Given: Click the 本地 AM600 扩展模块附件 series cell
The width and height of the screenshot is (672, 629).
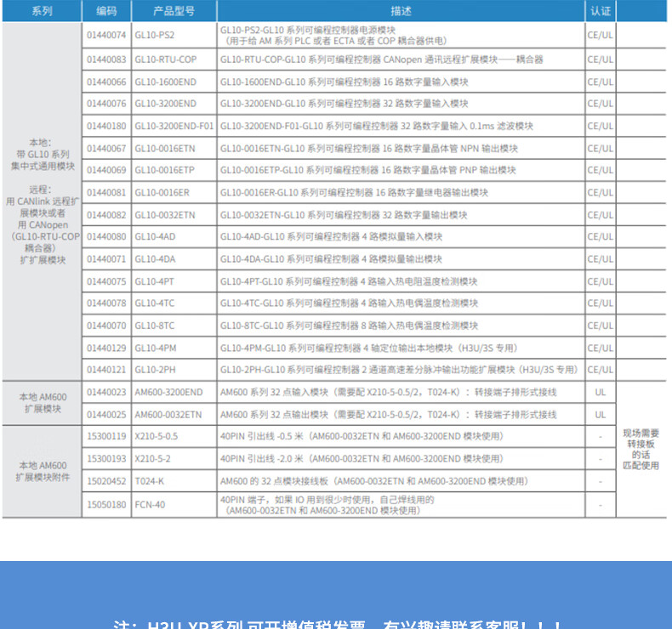Looking at the screenshot, I should [42, 471].
